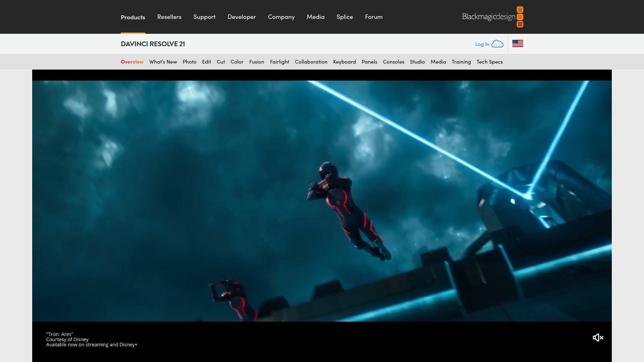Go to the Fusion tab
Image resolution: width=644 pixels, height=362 pixels.
pyautogui.click(x=257, y=62)
